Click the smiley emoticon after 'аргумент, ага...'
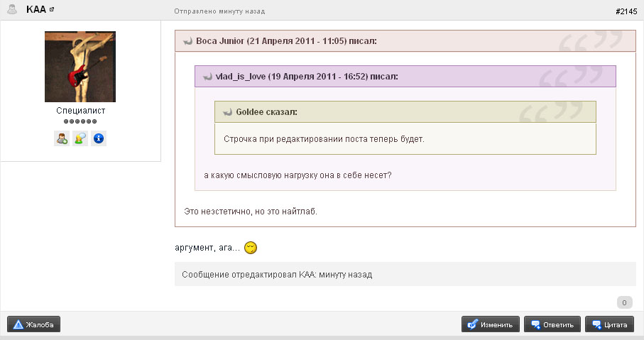The height and width of the screenshot is (340, 644). (251, 248)
